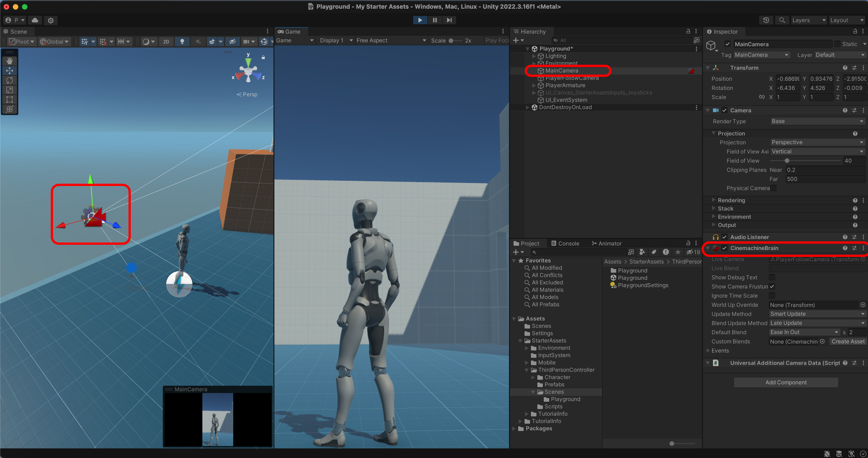Toggle scene lighting lightbulb icon
Image resolution: width=868 pixels, height=458 pixels.
pos(182,41)
